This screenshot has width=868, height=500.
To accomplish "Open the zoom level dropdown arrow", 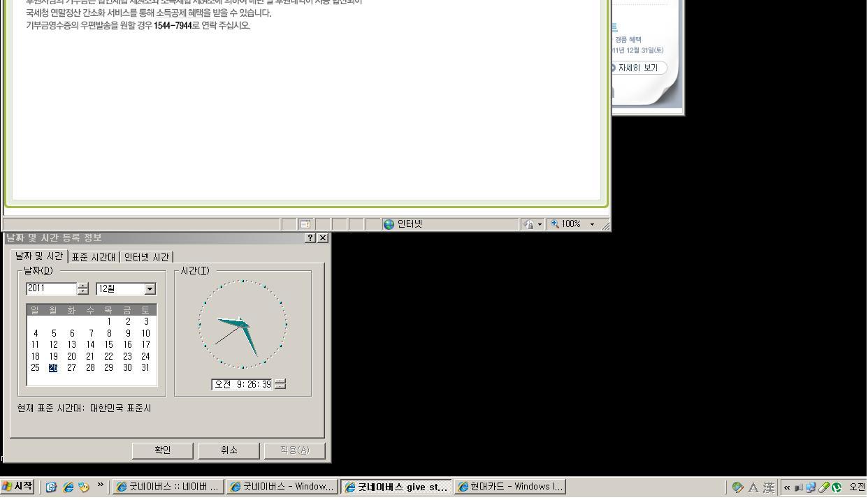I will coord(593,224).
